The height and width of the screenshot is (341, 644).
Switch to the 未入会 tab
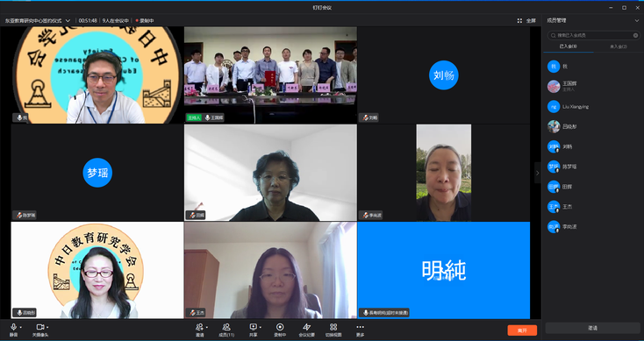[619, 46]
